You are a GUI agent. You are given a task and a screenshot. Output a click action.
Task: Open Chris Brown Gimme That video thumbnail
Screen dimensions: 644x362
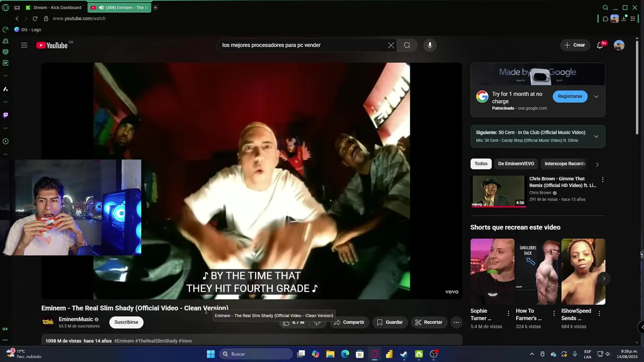498,191
